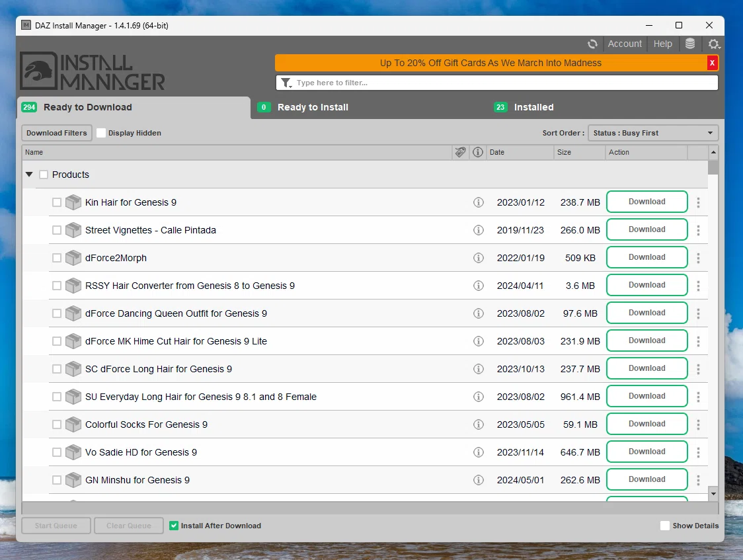
Task: Click the scroll up arrow
Action: tap(713, 152)
